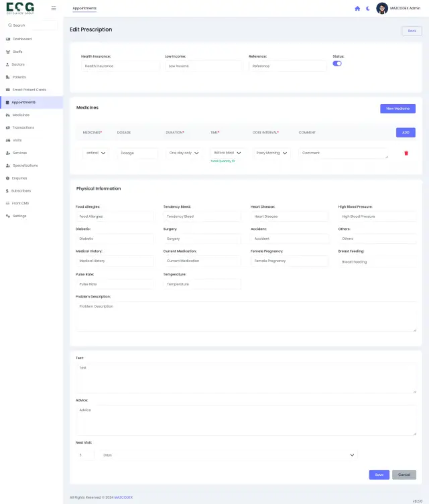Click the Subscribers dollar icon
This screenshot has width=429, height=504.
7,191
